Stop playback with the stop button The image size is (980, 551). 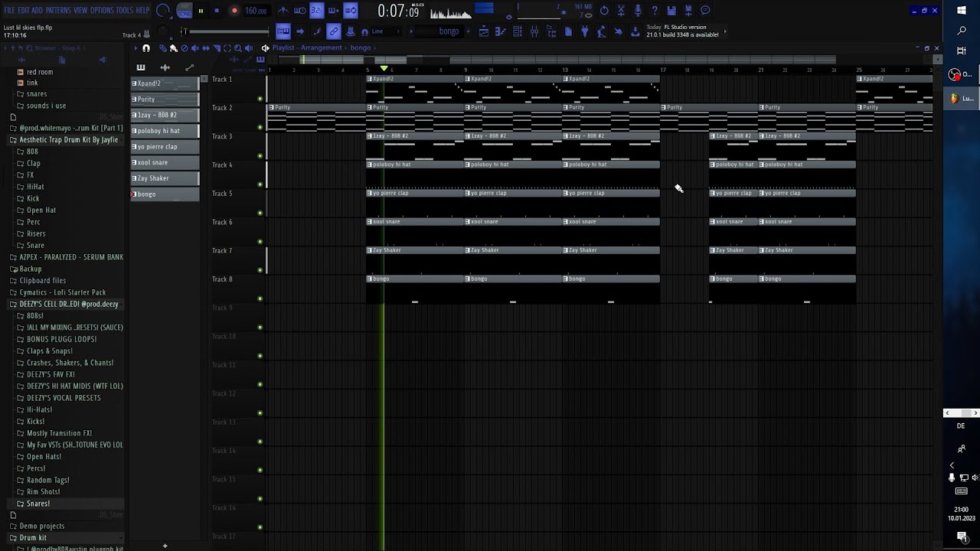(x=217, y=11)
